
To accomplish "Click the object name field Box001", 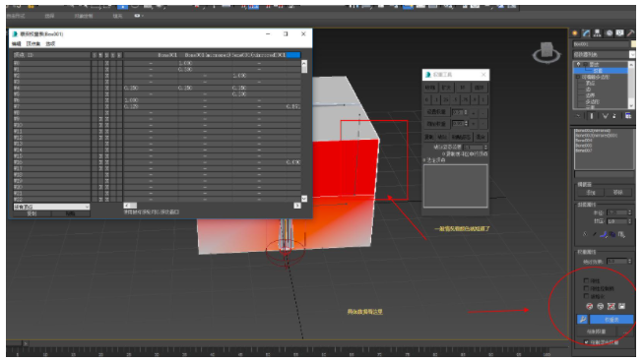I will [601, 43].
